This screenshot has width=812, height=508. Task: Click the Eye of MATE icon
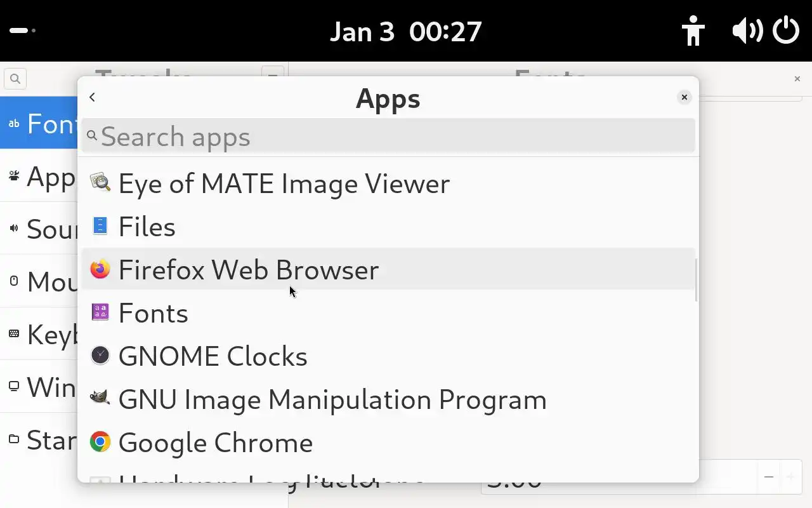100,183
